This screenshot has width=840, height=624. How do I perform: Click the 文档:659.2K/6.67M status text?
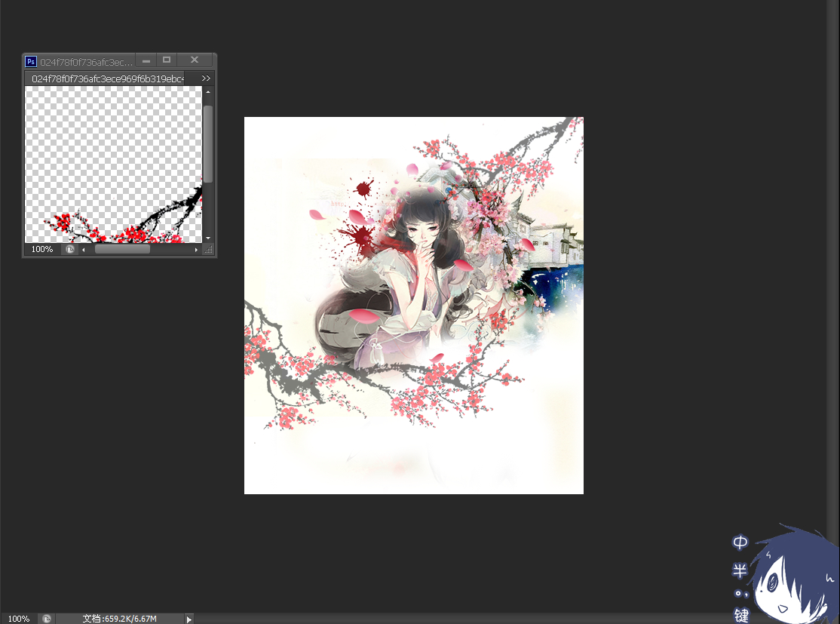(119, 619)
